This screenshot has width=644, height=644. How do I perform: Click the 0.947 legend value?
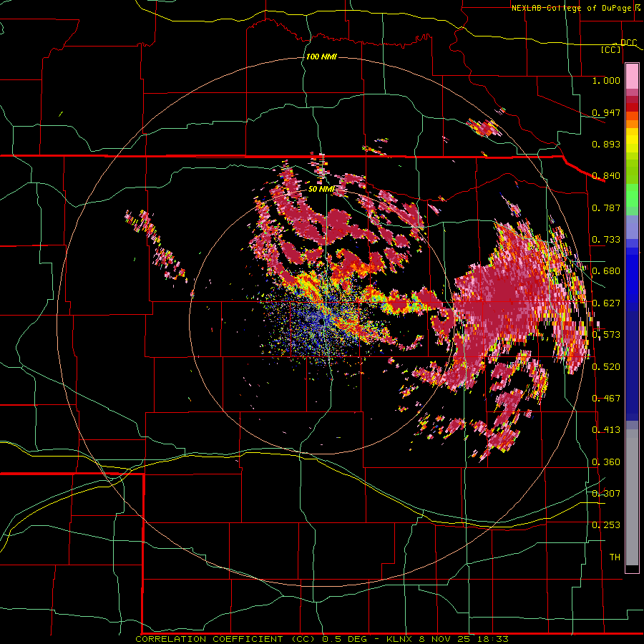[606, 112]
